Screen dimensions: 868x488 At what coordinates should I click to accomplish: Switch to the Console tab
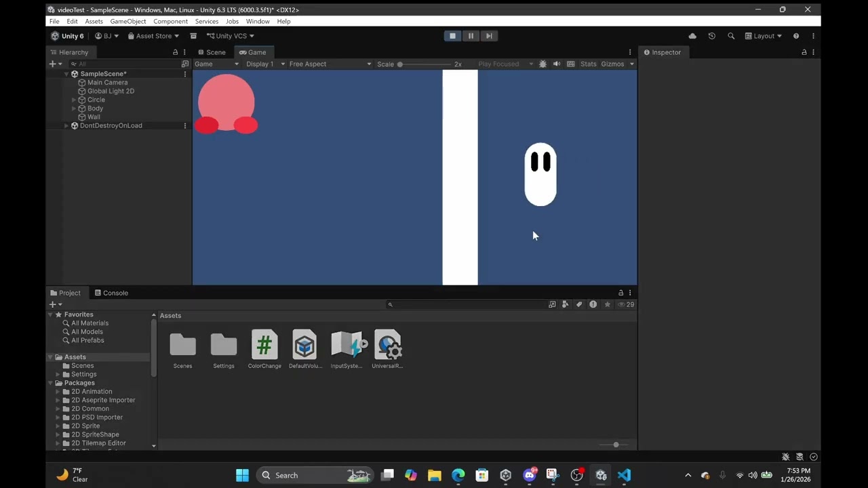(x=111, y=293)
